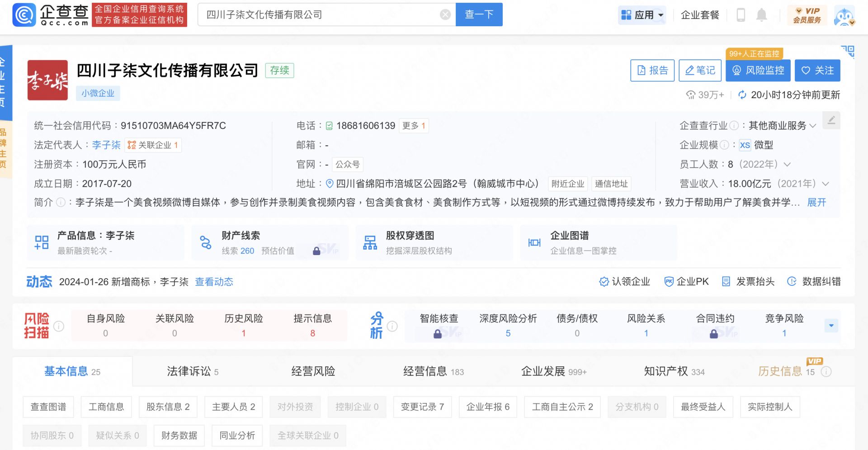Open the 查看动态 link
Screen dimensions: 868x450
pyautogui.click(x=214, y=282)
